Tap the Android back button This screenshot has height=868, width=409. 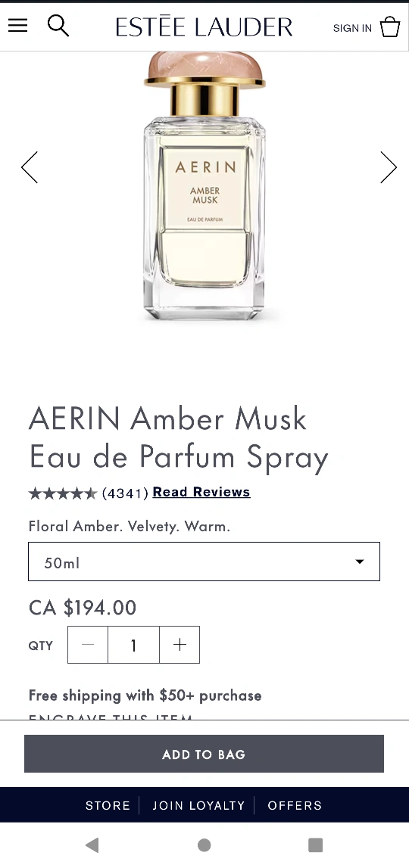pos(92,845)
